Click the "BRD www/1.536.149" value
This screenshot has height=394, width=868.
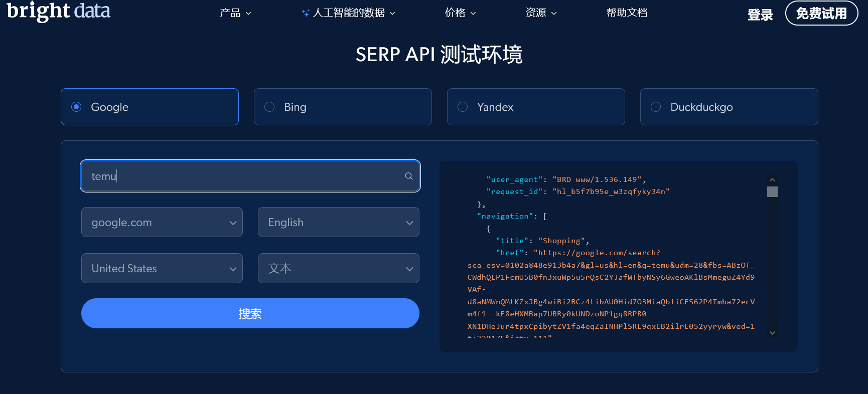click(x=597, y=179)
